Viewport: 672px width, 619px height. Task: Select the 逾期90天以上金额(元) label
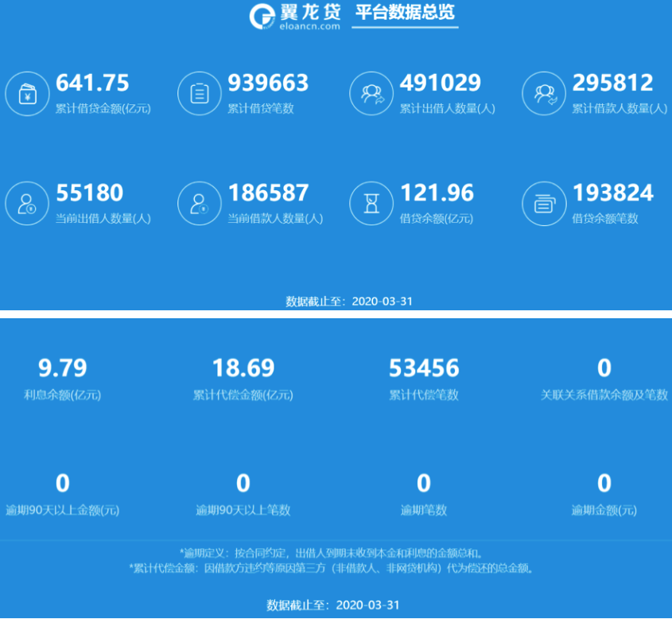coord(63,510)
